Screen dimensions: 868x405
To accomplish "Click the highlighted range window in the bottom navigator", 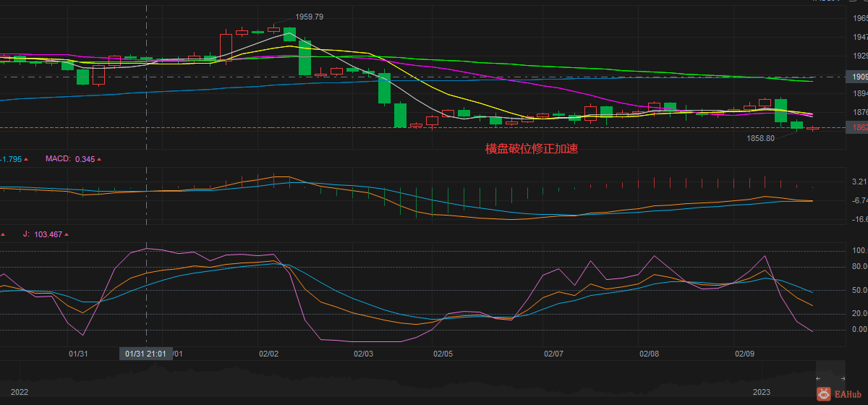I will (830, 379).
